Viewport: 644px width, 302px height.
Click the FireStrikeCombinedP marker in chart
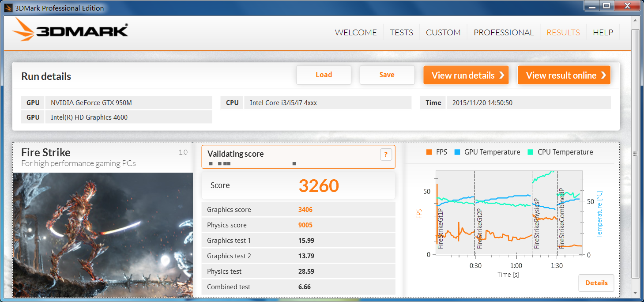[562, 219]
